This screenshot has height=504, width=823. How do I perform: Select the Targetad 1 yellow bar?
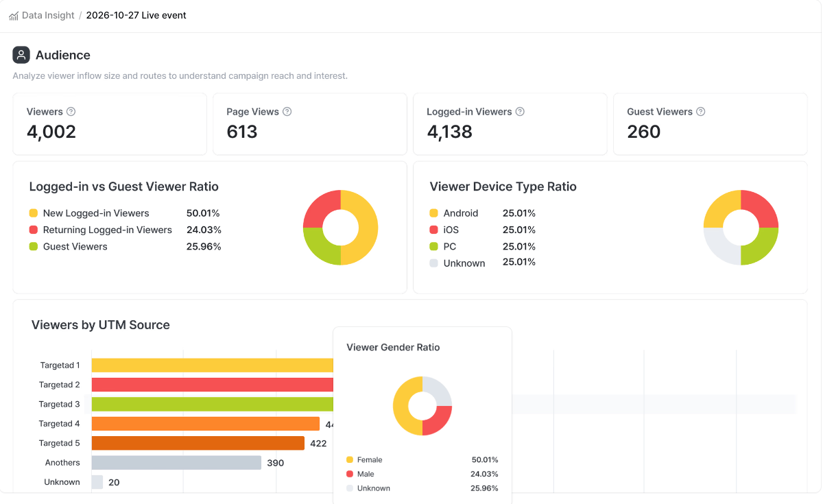pos(212,365)
